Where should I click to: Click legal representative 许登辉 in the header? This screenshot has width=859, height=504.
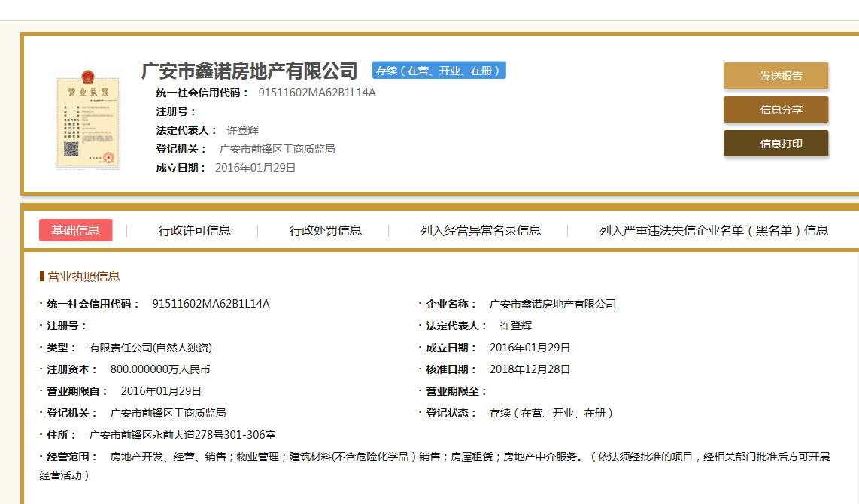[x=242, y=130]
